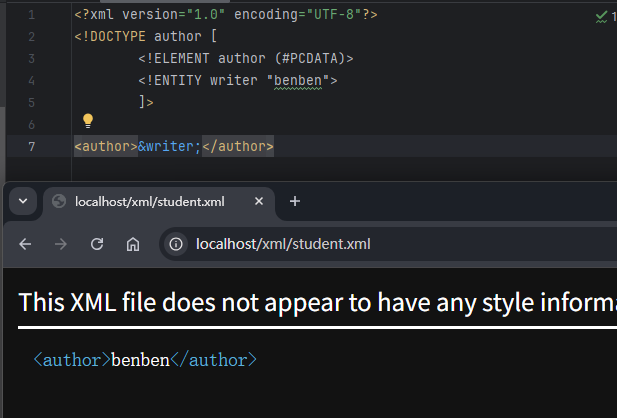
Task: Click line number 7 in the gutter
Action: point(33,147)
